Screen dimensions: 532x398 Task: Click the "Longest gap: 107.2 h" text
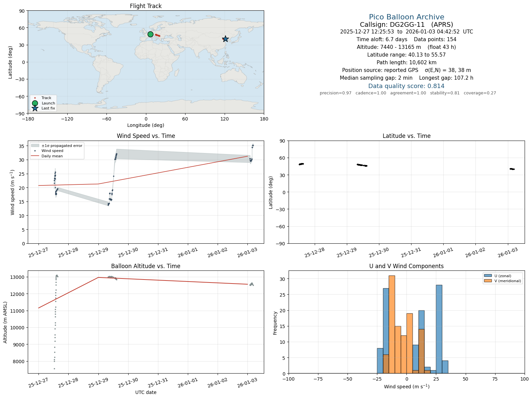click(446, 78)
